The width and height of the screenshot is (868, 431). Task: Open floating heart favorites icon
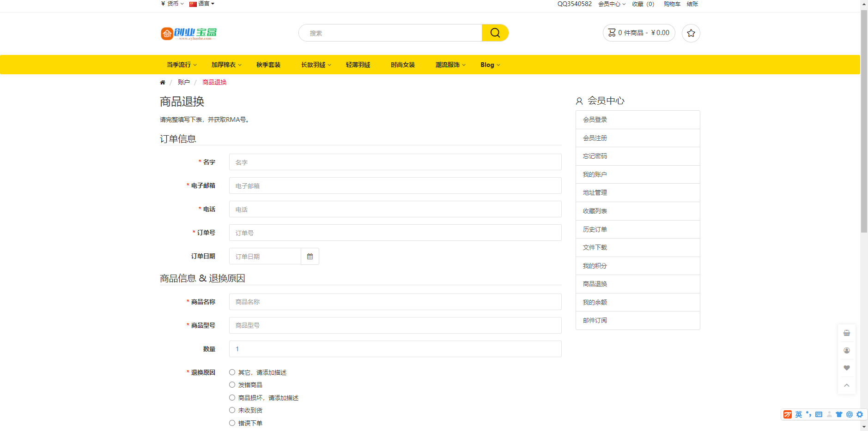(x=846, y=368)
